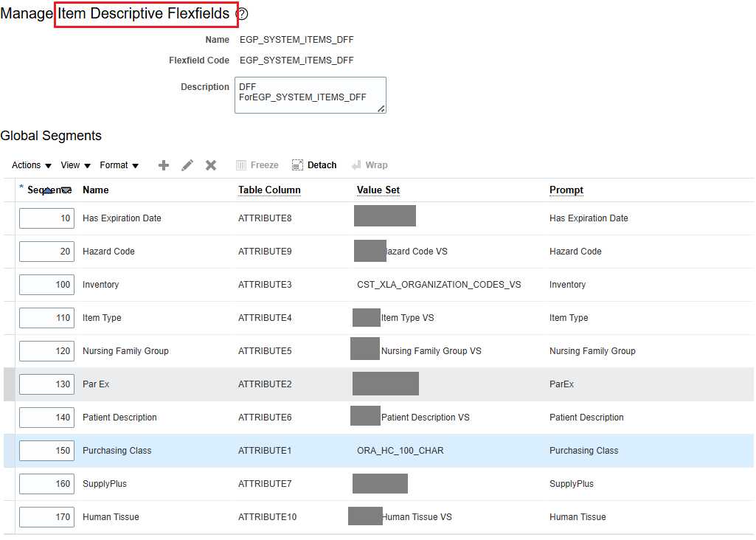Image resolution: width=756 pixels, height=540 pixels.
Task: Select the Nursing Family Group name cell
Action: tap(125, 351)
